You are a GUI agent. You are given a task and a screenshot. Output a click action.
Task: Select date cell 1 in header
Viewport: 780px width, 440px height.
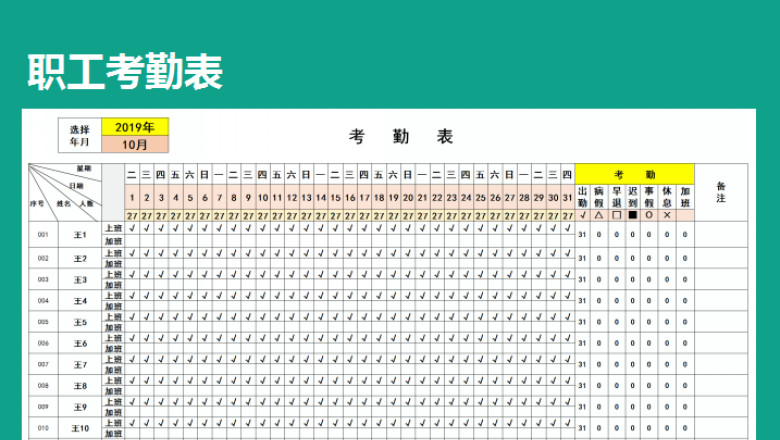pyautogui.click(x=132, y=198)
